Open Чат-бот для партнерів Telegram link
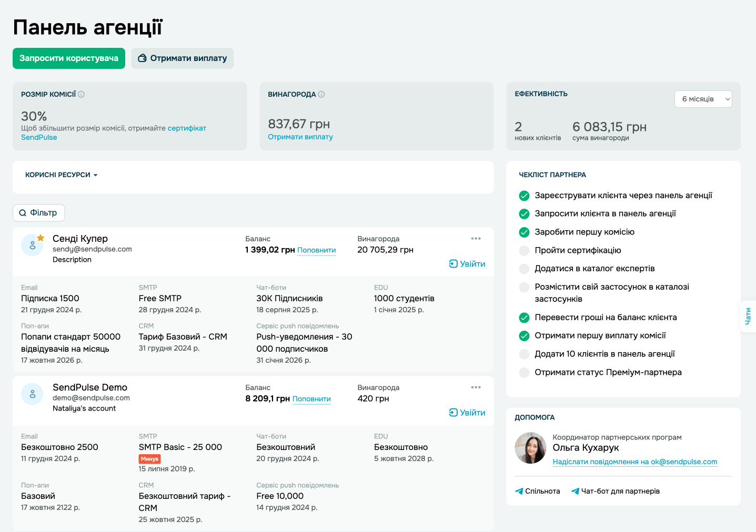 click(615, 491)
